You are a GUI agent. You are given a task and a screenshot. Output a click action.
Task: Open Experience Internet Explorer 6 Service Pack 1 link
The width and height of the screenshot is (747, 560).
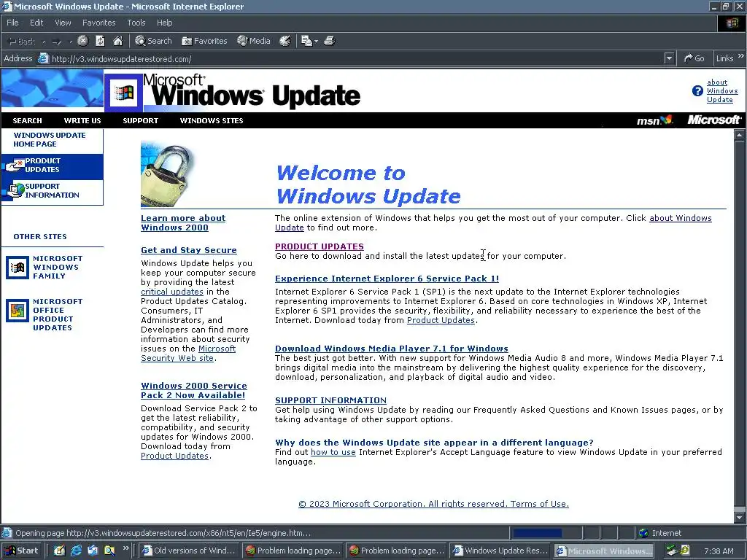click(387, 279)
